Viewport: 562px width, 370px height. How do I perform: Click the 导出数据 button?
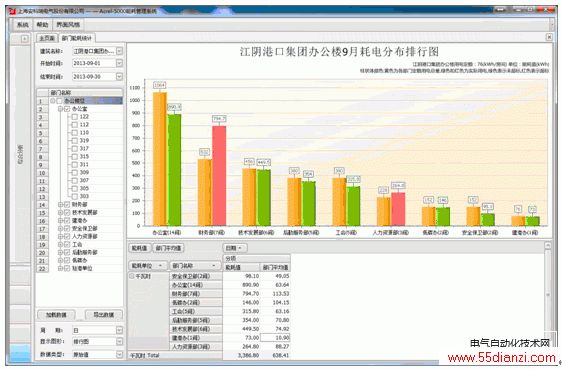pyautogui.click(x=104, y=315)
